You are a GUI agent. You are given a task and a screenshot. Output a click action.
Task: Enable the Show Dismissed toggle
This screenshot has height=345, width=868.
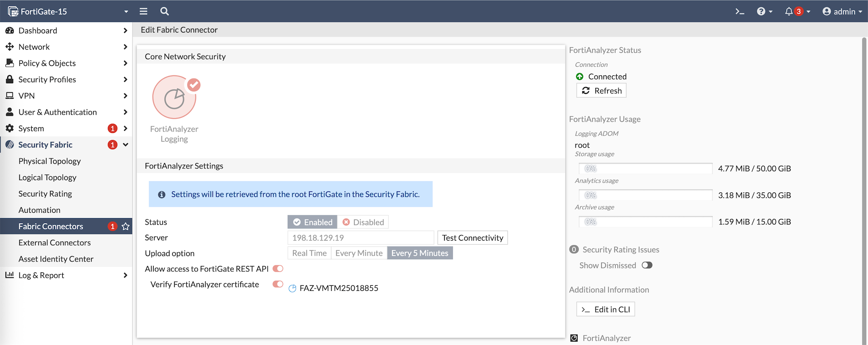(x=647, y=265)
